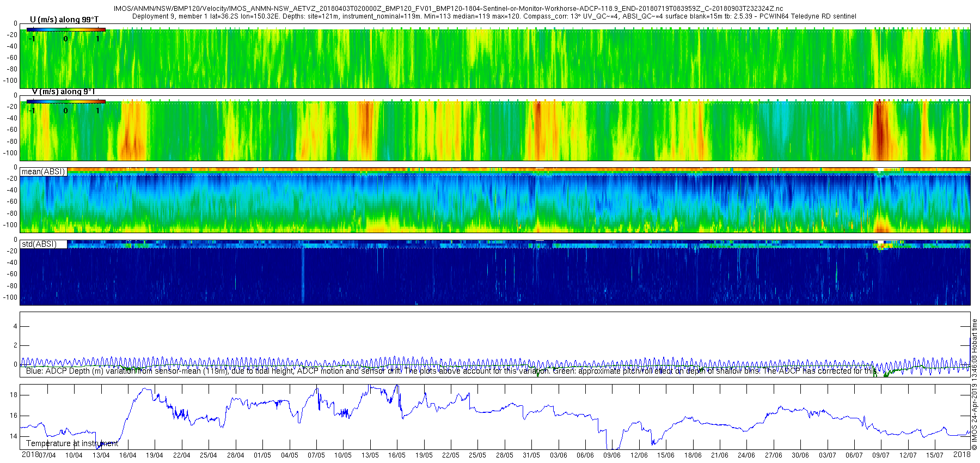980x463 pixels.
Task: Click the '-40' depth tick of mean(ABSI) panel
Action: 11,190
